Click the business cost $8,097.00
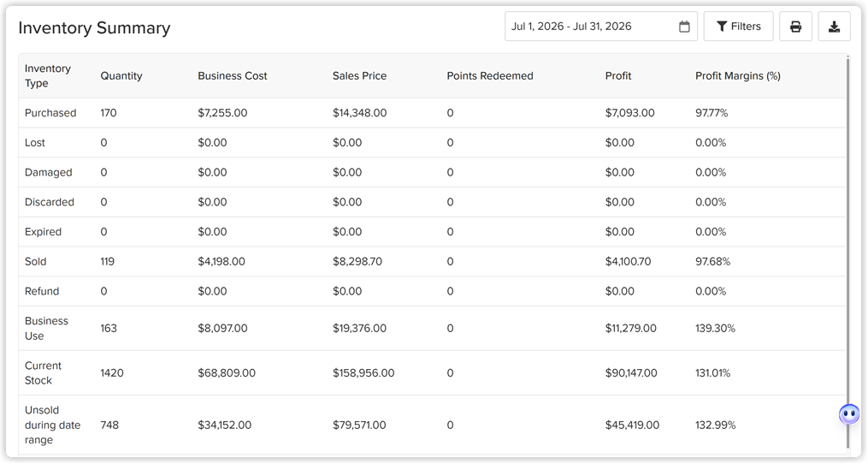 pos(222,328)
